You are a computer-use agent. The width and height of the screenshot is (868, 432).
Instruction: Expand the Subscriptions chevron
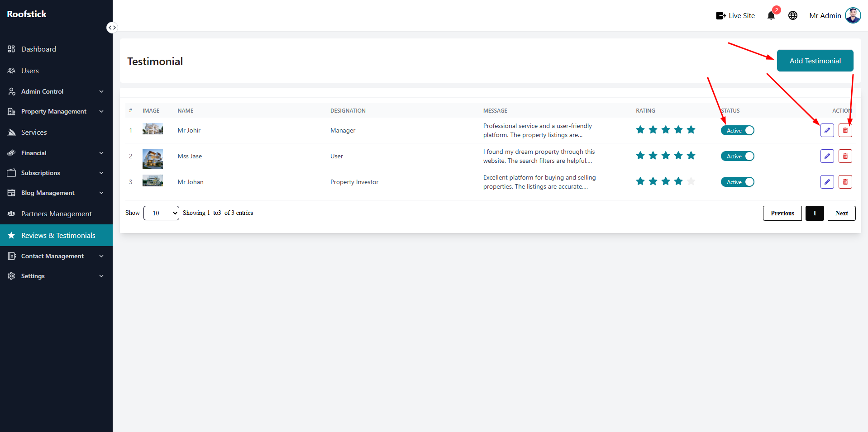click(101, 173)
